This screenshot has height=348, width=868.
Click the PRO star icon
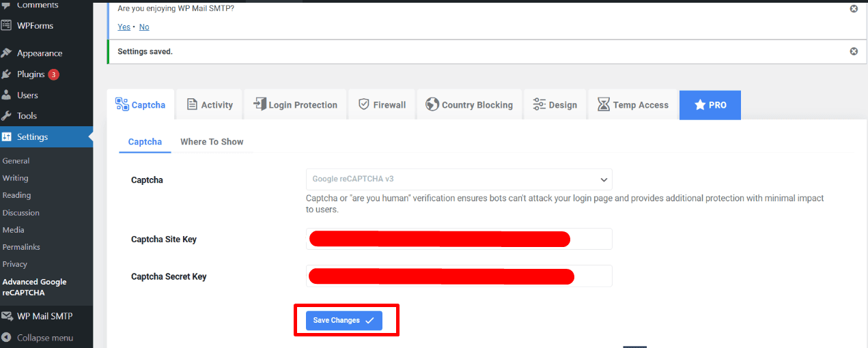click(699, 104)
